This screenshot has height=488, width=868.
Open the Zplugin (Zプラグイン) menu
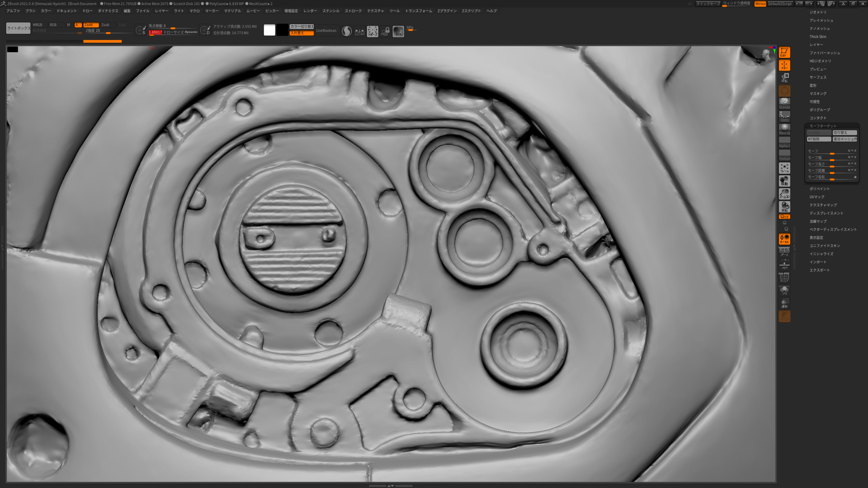(x=447, y=11)
